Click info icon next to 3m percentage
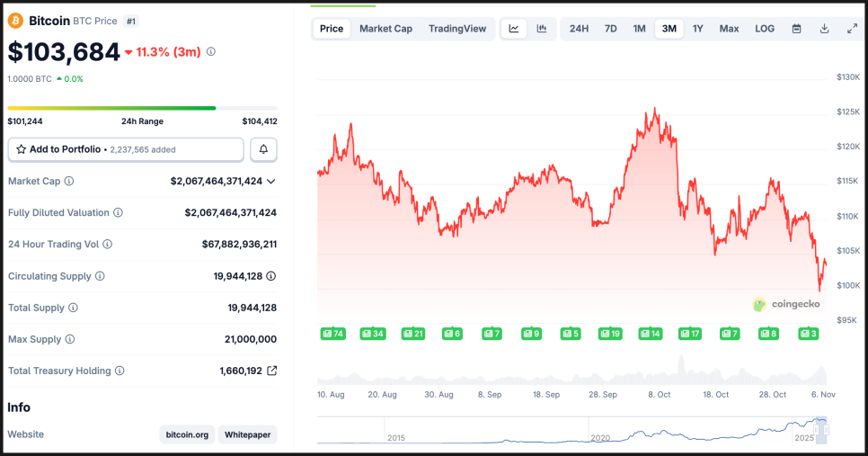 click(x=211, y=52)
